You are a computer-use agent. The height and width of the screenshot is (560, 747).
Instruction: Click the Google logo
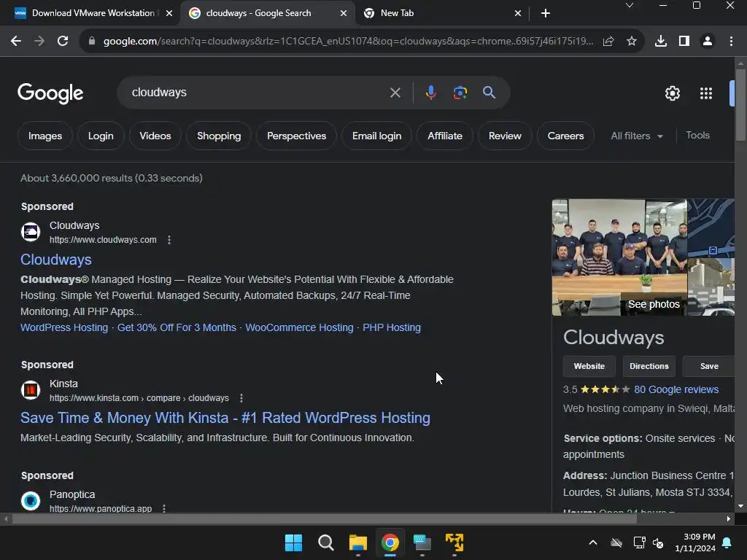50,93
